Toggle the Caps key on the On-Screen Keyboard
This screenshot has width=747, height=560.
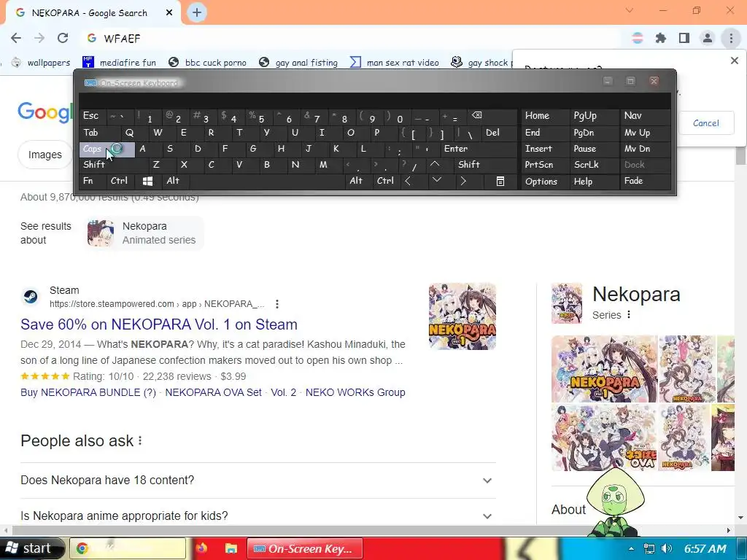click(107, 149)
